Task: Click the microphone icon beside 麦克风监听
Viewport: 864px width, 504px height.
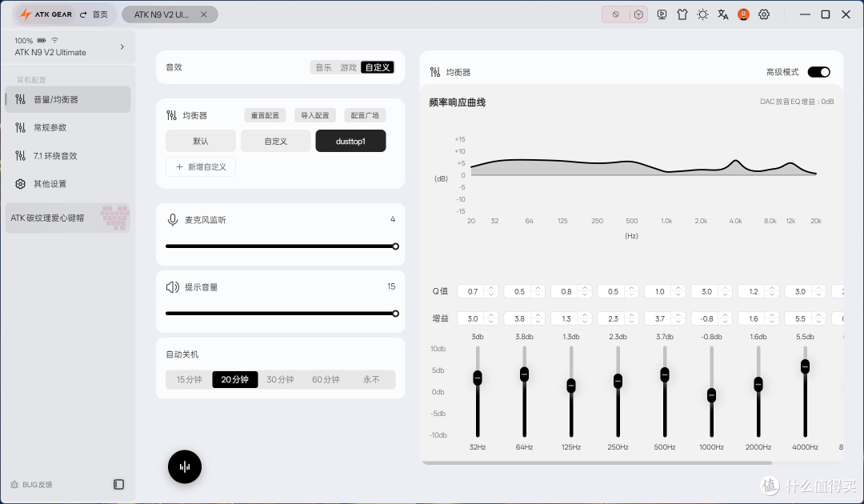Action: [x=173, y=220]
